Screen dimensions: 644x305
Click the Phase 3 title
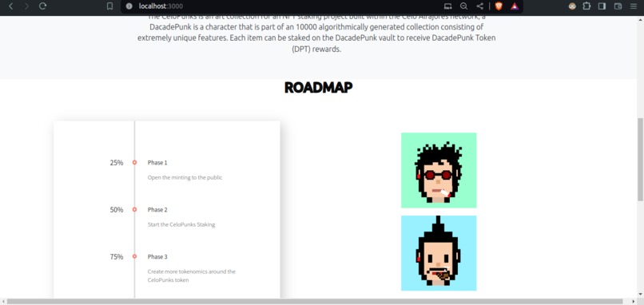click(x=157, y=257)
